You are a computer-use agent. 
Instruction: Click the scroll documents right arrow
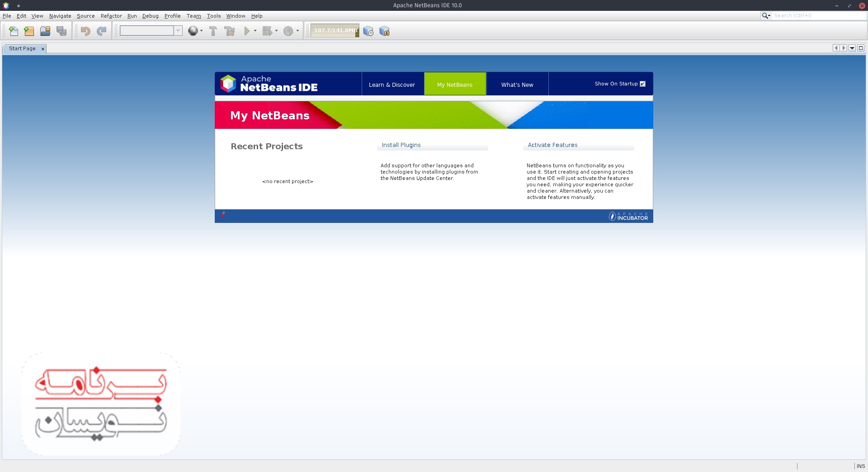click(x=844, y=48)
